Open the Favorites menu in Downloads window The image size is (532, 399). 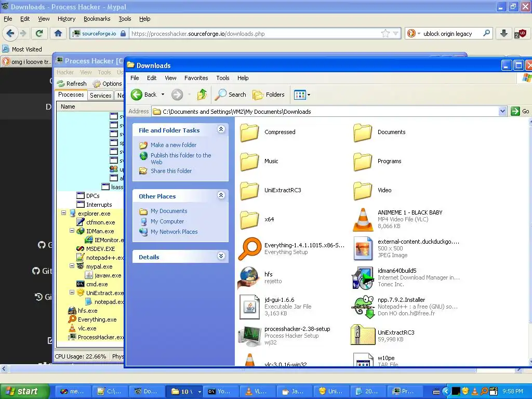tap(196, 78)
